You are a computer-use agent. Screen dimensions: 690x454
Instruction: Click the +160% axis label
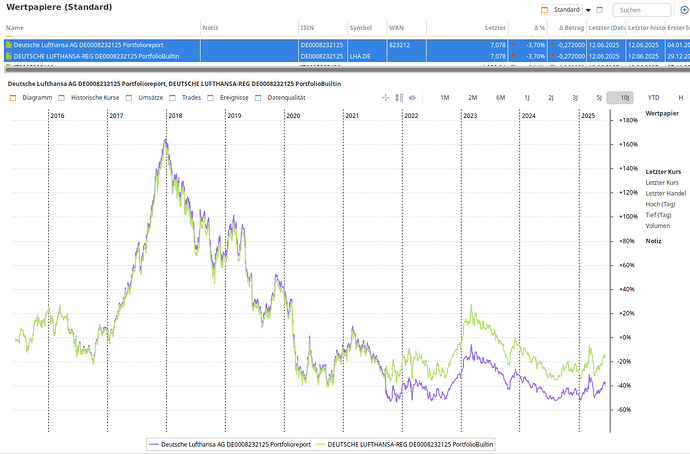(628, 144)
